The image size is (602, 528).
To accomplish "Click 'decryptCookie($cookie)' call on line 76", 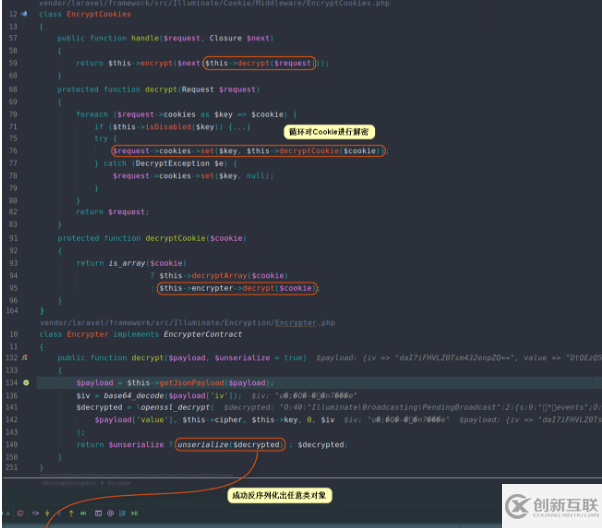I will [x=329, y=151].
